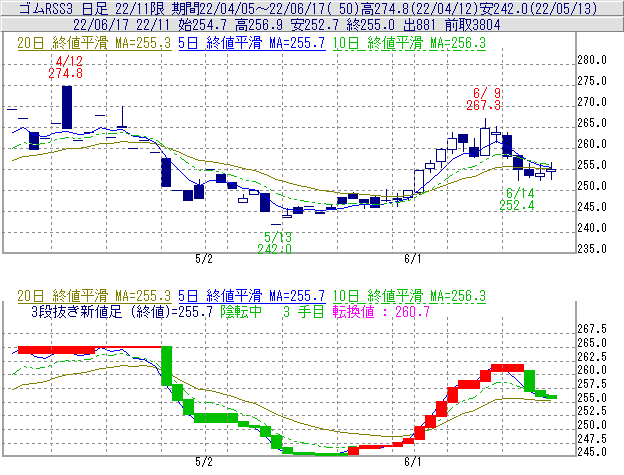Image resolution: width=624 pixels, height=475 pixels.
Task: Click the bottom chart's 5日 終値平滑 MA=255.7 legend
Action: (x=252, y=296)
